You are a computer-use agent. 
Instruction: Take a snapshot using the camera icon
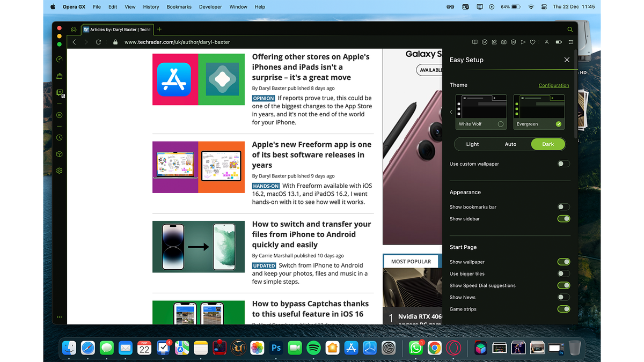504,42
